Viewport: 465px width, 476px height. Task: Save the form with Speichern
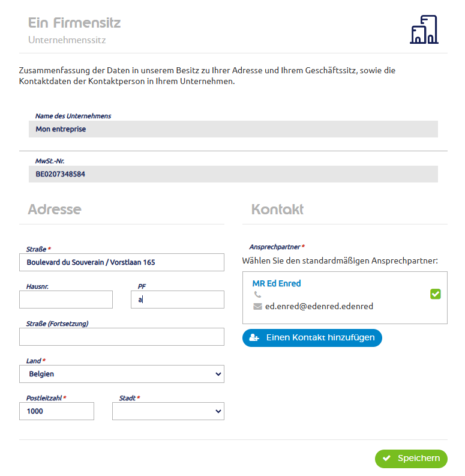coord(411,459)
